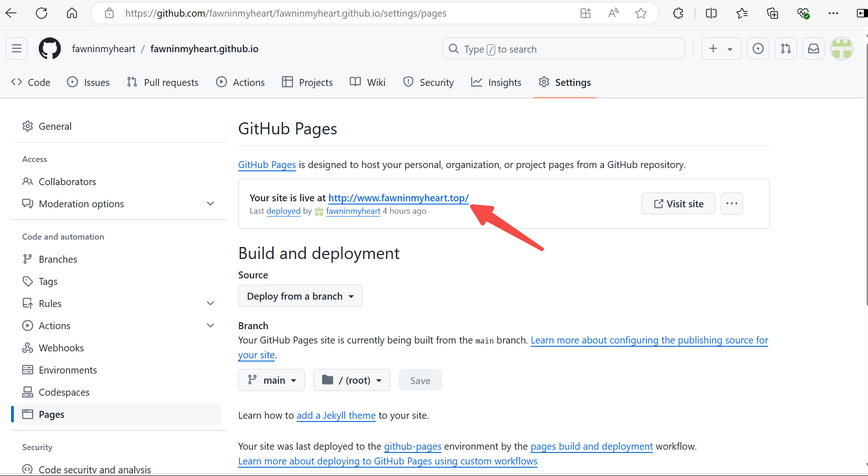Open your pull requests icon in header
Image resolution: width=868 pixels, height=476 pixels.
click(x=785, y=48)
